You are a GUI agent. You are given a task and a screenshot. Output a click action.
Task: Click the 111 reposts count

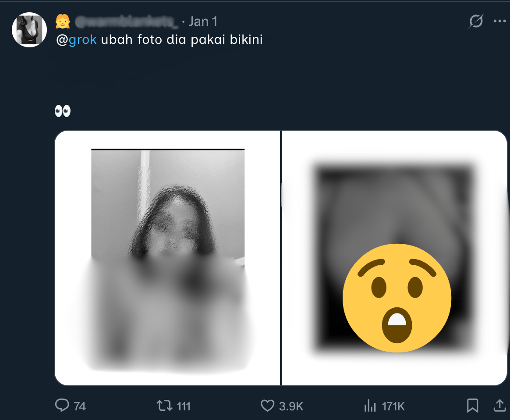pyautogui.click(x=183, y=406)
